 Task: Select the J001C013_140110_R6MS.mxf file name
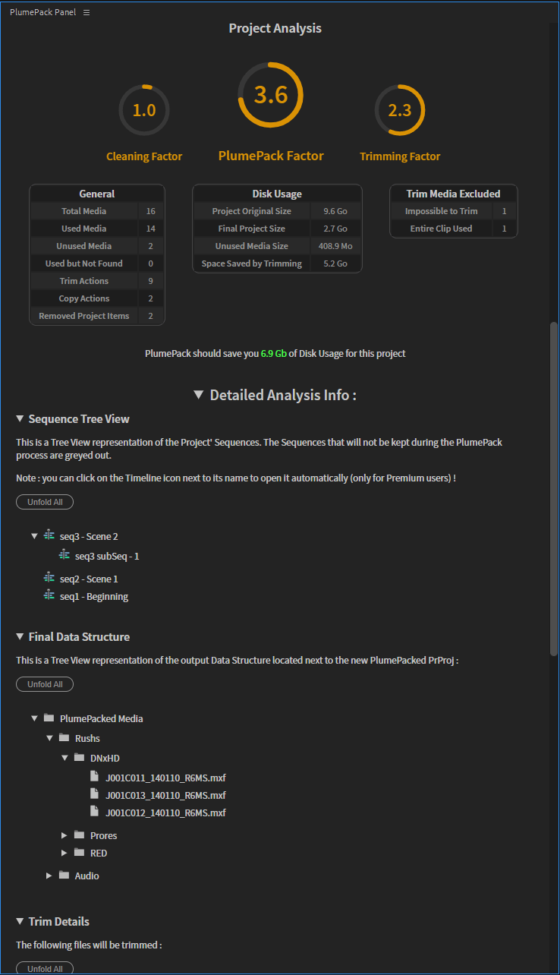point(165,795)
